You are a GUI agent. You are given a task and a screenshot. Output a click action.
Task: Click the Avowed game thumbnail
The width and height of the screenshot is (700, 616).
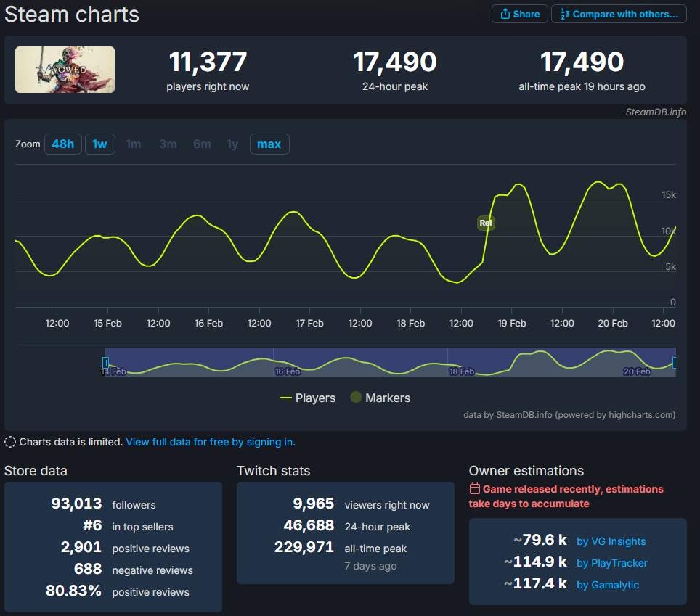tap(65, 70)
